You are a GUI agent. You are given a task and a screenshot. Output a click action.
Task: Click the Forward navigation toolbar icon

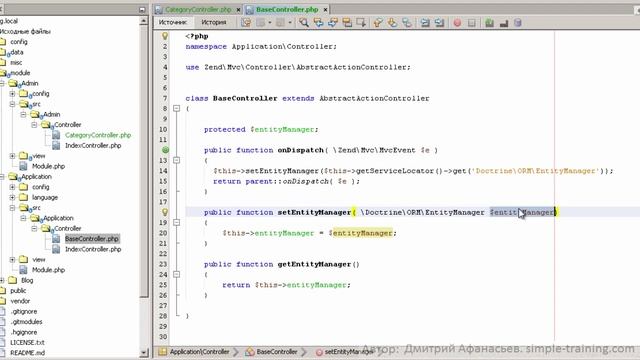point(280,23)
